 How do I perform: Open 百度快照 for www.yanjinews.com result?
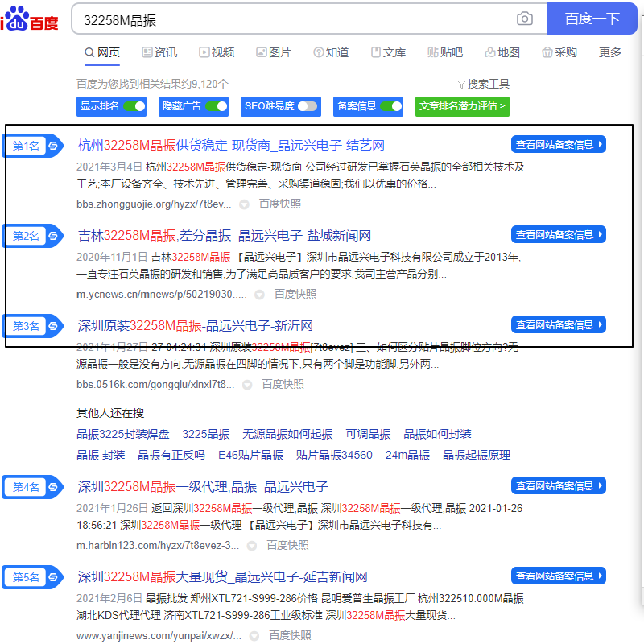[290, 636]
